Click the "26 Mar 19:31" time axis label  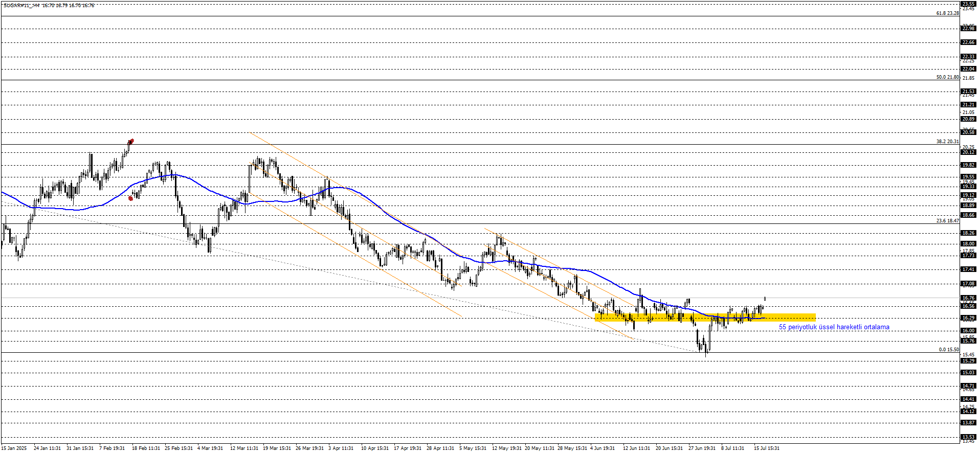(309, 448)
